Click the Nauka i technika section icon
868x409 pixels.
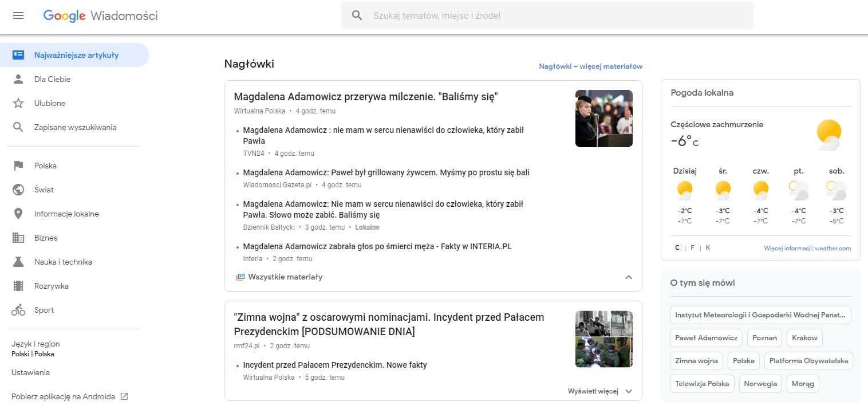point(19,262)
